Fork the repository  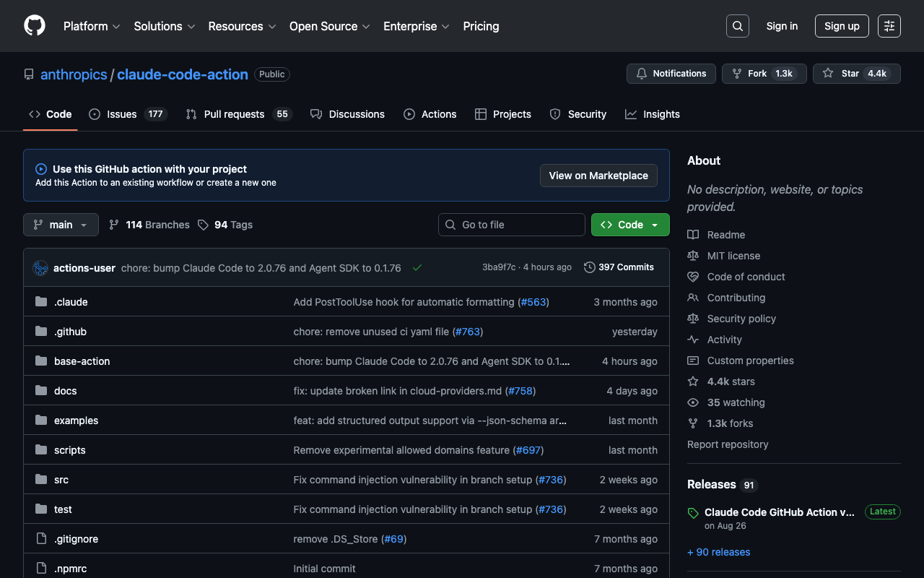tap(764, 74)
